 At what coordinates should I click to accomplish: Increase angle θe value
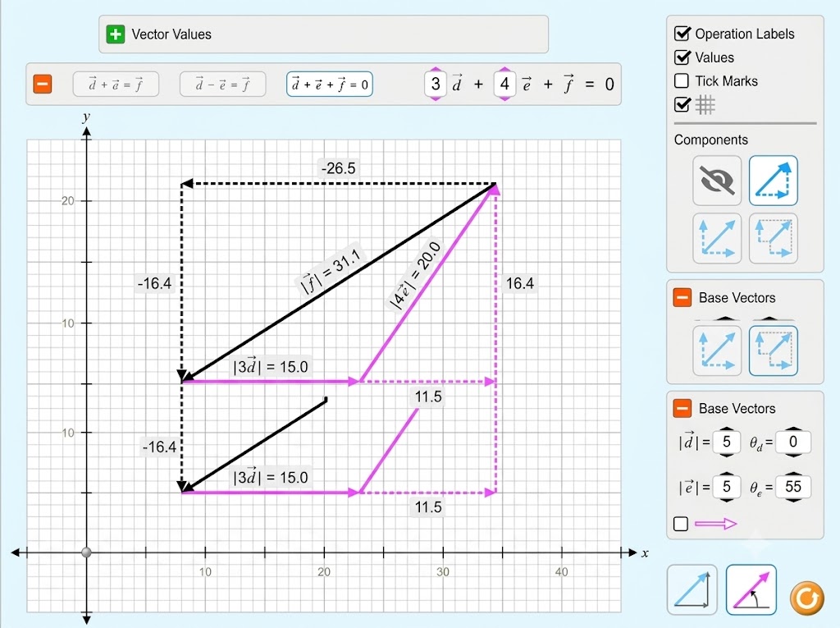coord(793,474)
